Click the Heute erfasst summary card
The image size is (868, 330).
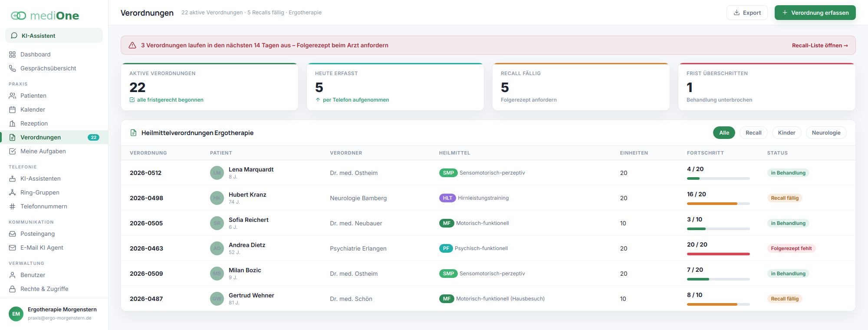click(395, 86)
